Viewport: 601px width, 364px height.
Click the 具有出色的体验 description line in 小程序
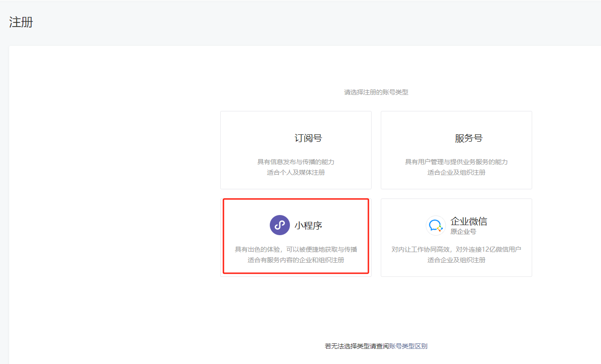296,249
